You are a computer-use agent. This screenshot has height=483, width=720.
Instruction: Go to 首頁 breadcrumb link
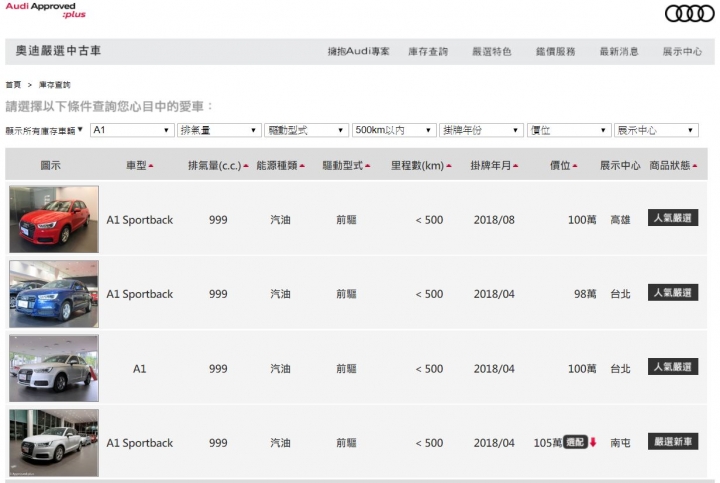point(13,84)
